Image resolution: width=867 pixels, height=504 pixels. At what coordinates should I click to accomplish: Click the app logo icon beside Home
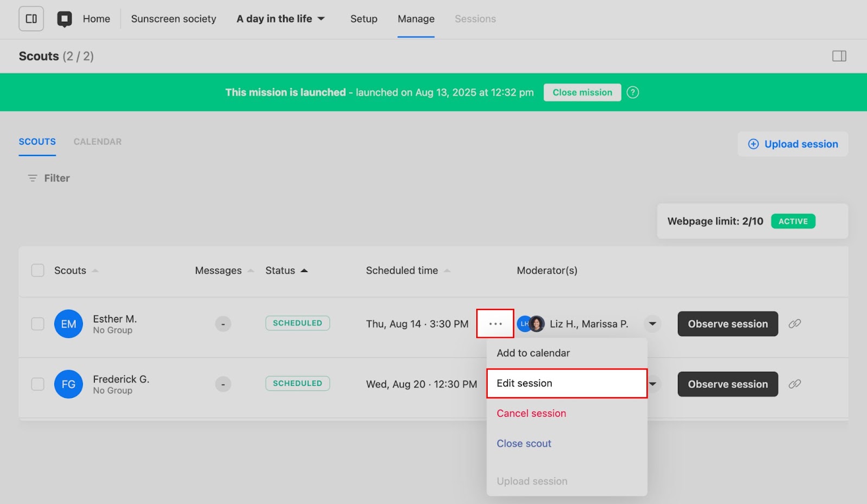pos(64,19)
